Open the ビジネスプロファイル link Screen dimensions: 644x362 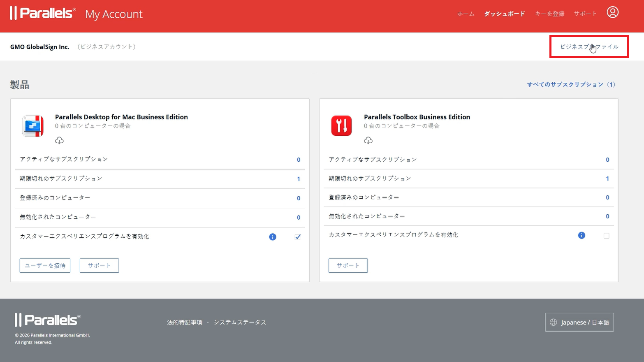point(589,47)
